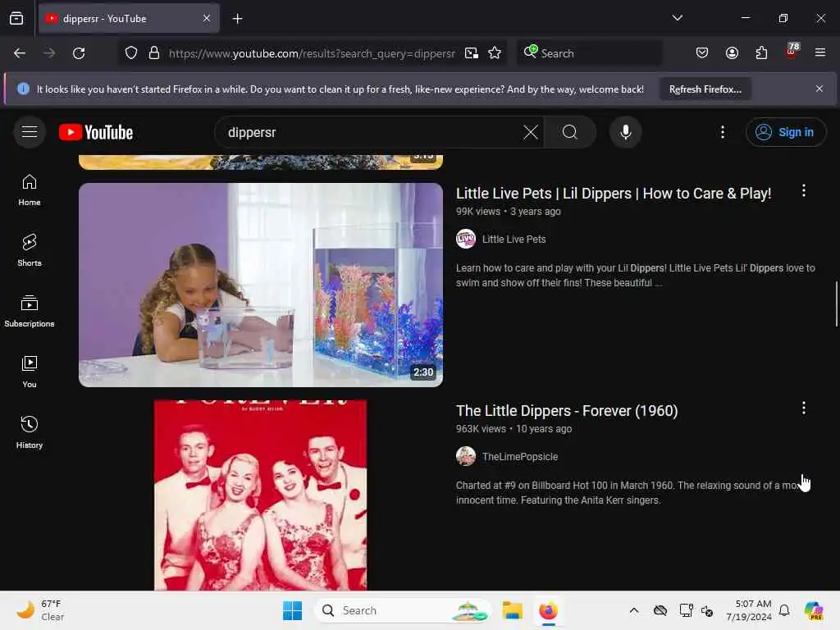Open the weather widget showing 67°F
The image size is (840, 630).
[41, 610]
